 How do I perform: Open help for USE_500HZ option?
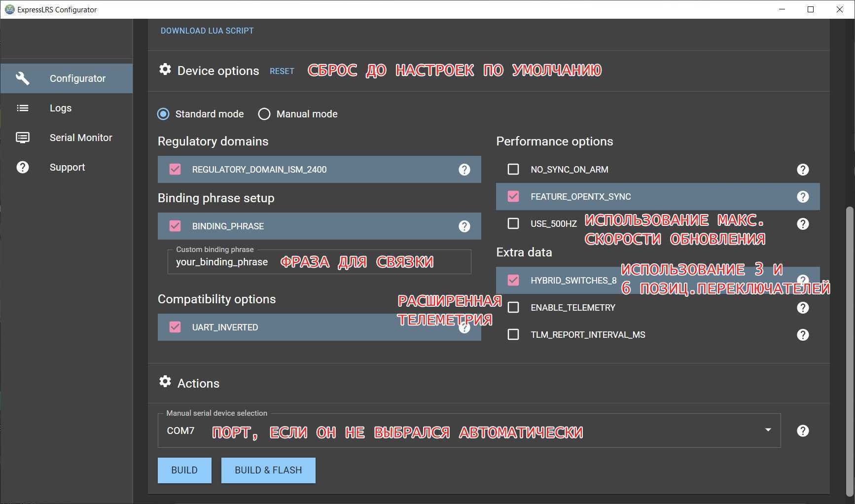(x=803, y=224)
